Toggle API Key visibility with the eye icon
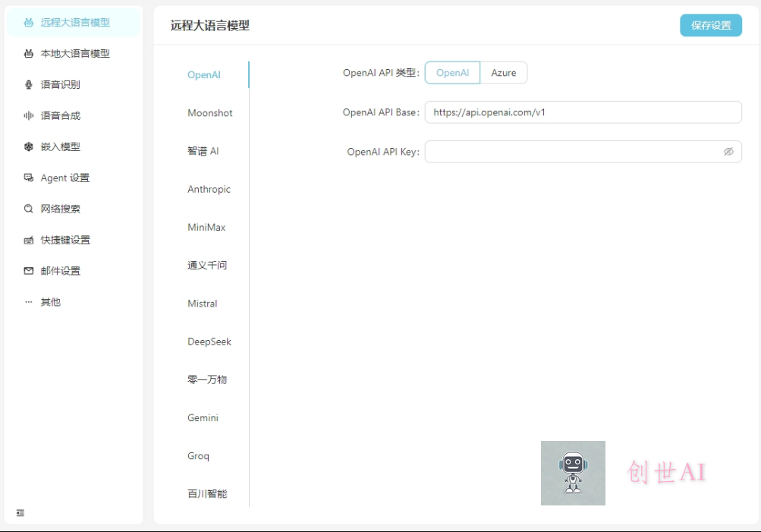Viewport: 761px width, 532px height. [728, 152]
